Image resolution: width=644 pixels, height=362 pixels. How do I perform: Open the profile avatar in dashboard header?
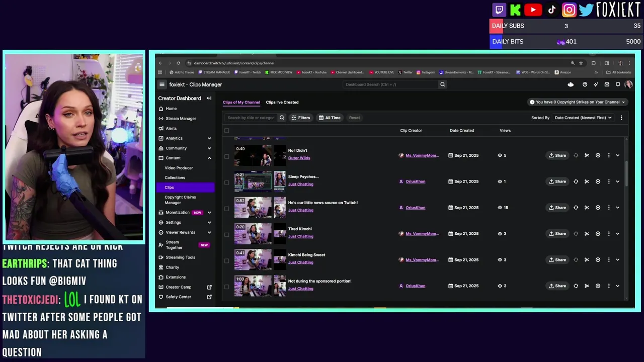[628, 84]
